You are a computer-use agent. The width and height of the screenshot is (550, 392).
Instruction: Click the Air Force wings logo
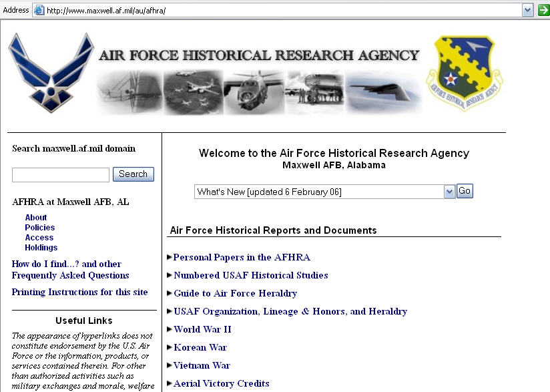click(51, 73)
